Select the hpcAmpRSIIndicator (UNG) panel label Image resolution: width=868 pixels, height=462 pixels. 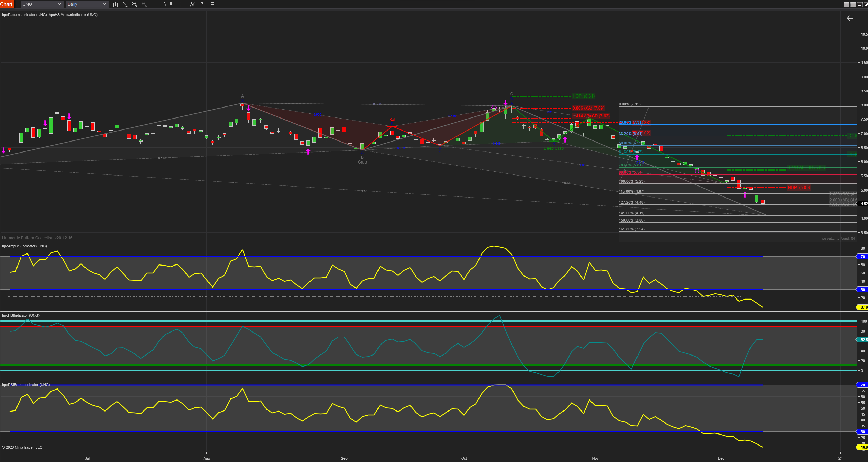[x=24, y=246]
